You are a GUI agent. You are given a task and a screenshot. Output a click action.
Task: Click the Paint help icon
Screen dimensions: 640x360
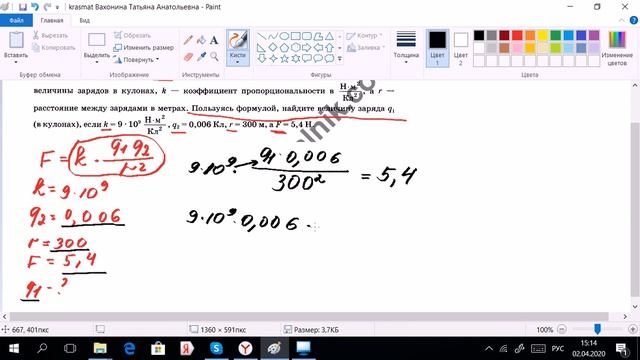click(x=633, y=20)
